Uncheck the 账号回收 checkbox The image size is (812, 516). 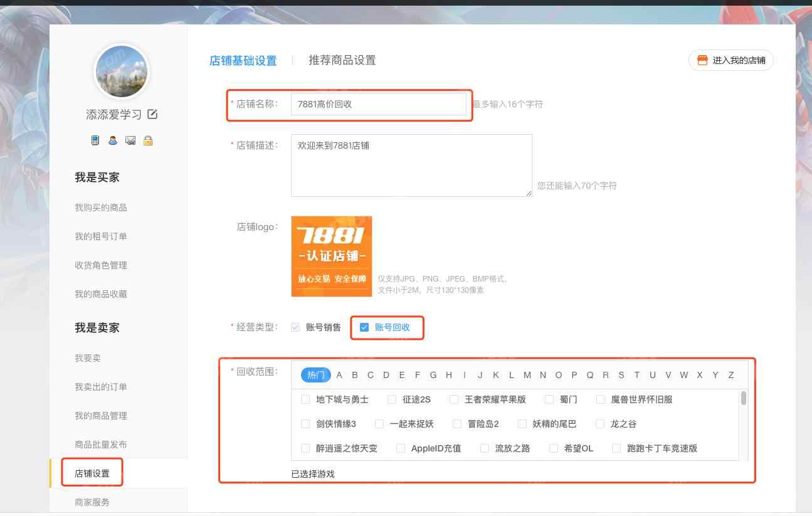click(364, 327)
